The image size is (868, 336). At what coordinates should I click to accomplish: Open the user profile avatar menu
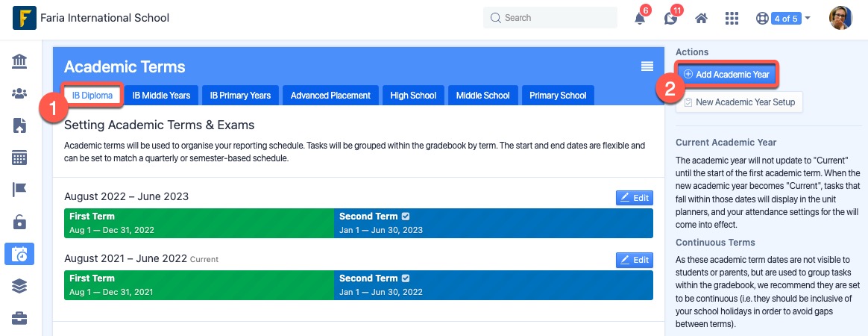(x=840, y=19)
